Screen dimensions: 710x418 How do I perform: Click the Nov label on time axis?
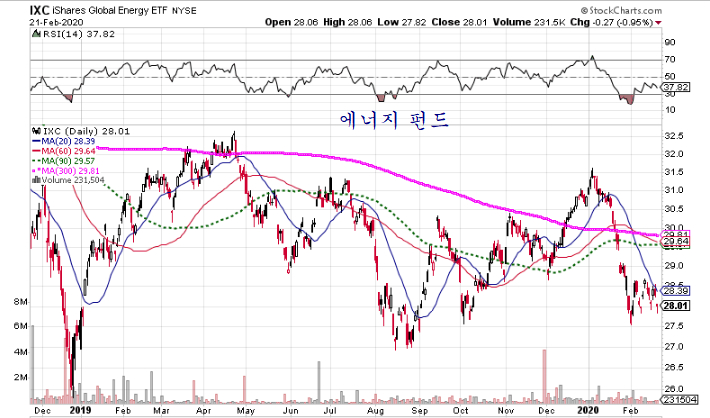(505, 410)
